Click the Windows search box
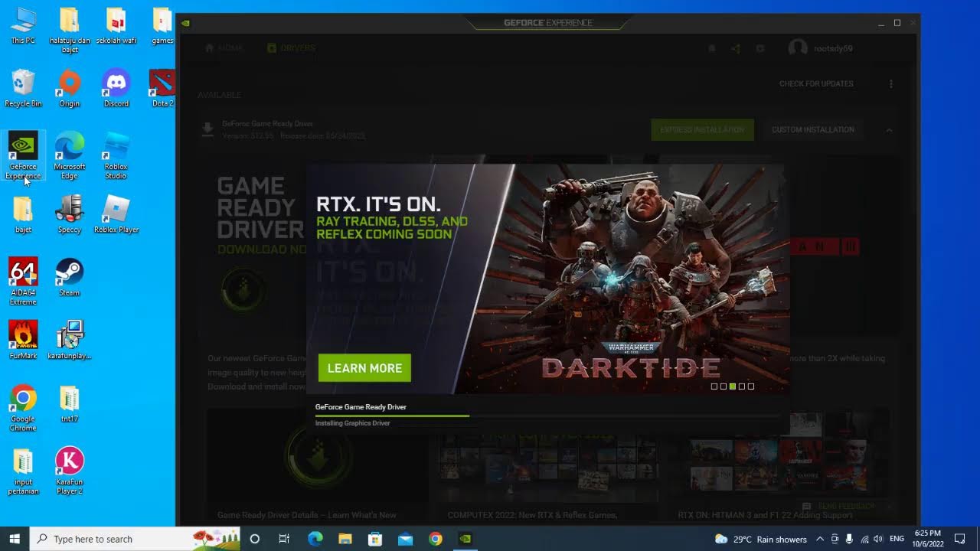Image resolution: width=980 pixels, height=551 pixels. tap(135, 539)
